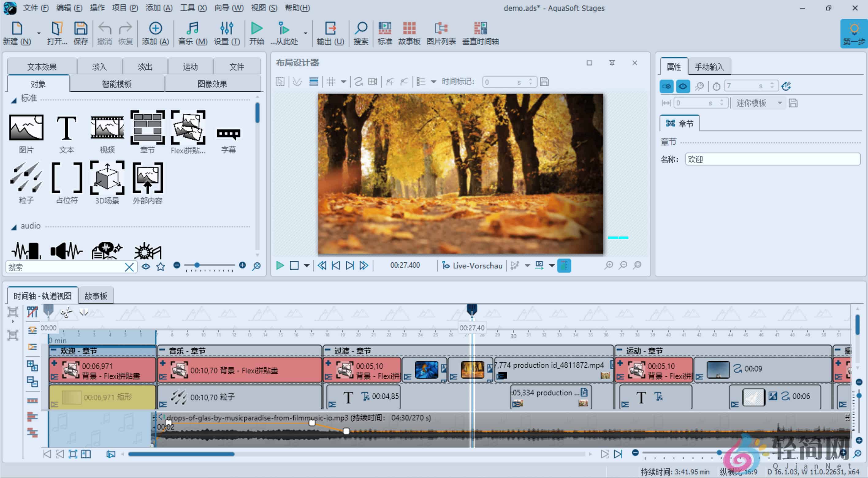Image resolution: width=868 pixels, height=478 pixels.
Task: Open the 工具 menu
Action: point(193,8)
